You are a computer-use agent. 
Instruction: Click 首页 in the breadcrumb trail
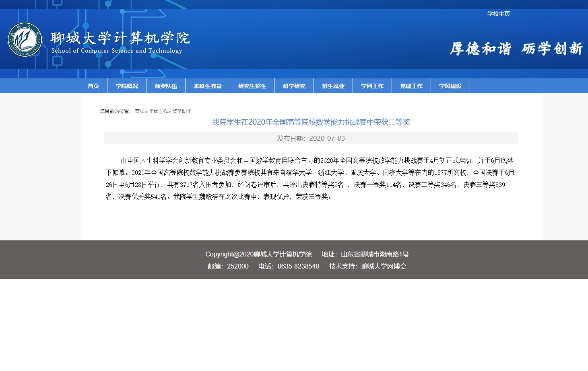[139, 111]
